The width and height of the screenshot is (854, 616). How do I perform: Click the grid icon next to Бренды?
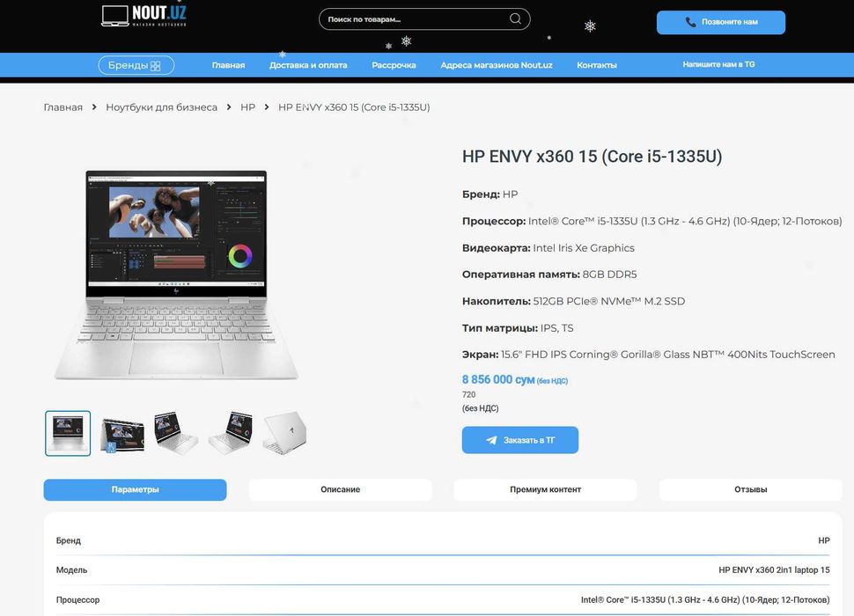pyautogui.click(x=155, y=66)
